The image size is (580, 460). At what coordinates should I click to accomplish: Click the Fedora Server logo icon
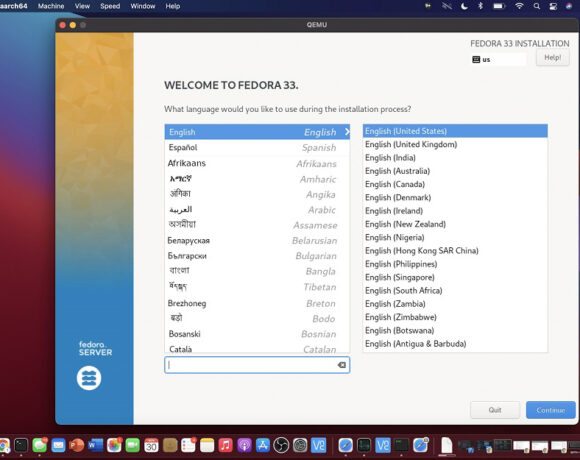pos(89,378)
